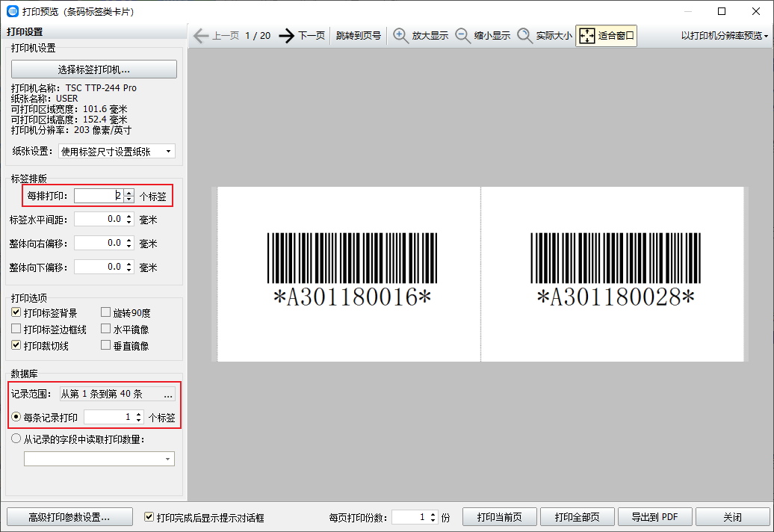Go to next page arrow
The height and width of the screenshot is (532, 774).
[x=286, y=36]
